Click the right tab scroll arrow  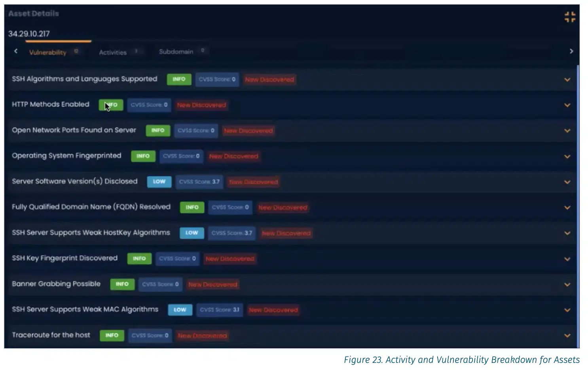click(571, 51)
